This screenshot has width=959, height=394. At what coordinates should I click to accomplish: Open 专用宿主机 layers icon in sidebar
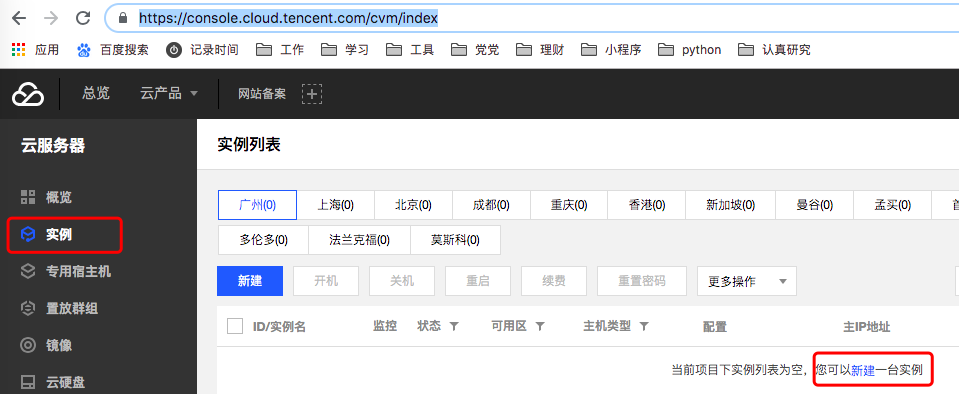[28, 271]
